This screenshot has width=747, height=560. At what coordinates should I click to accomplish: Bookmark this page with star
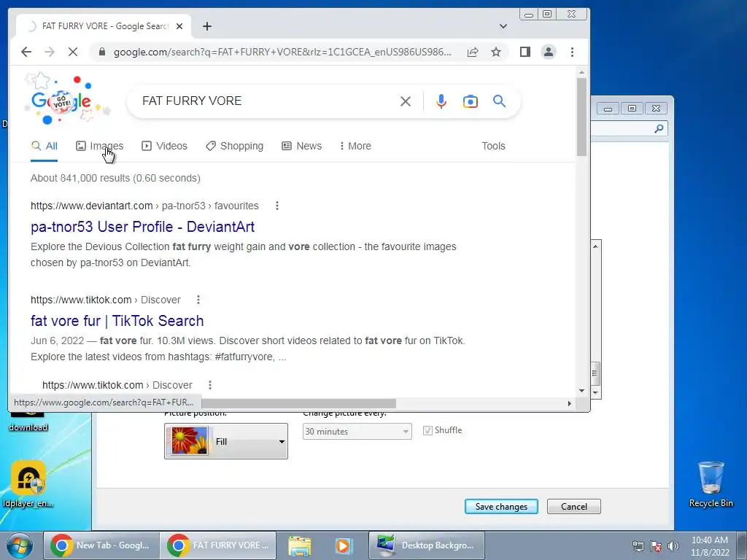496,52
